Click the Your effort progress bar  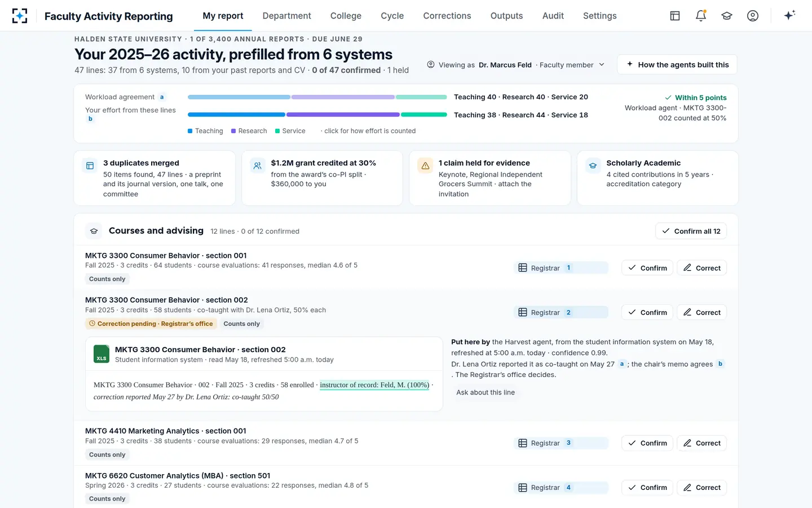[x=317, y=115]
